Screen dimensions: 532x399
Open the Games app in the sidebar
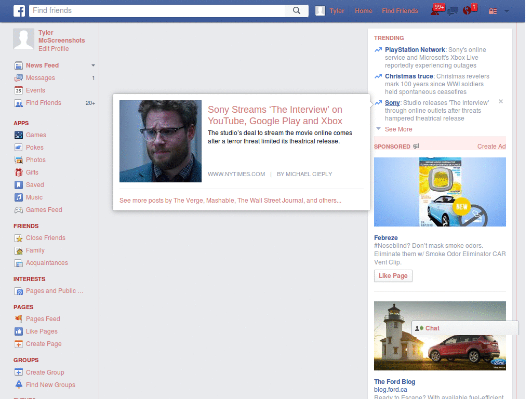18,135
